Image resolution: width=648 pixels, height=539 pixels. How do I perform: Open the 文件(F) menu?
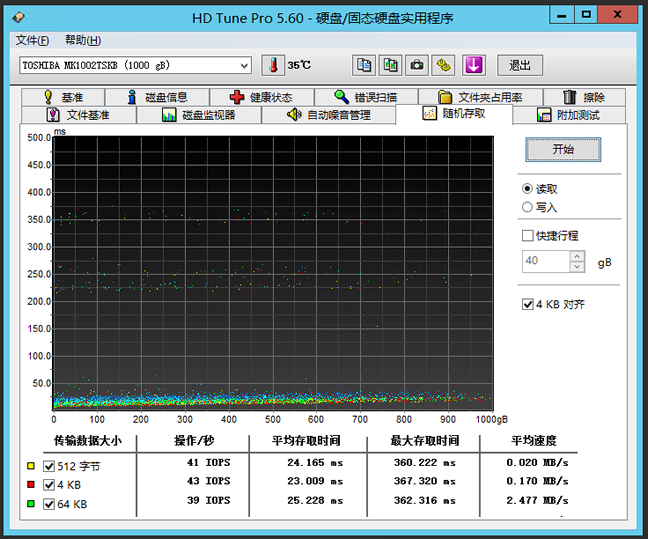tap(32, 40)
